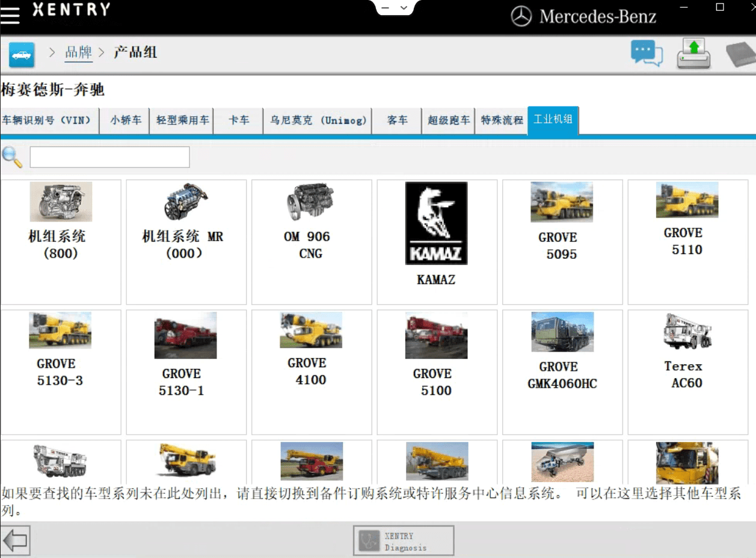Enable the 特殊流程 tab
The image size is (756, 558).
[x=501, y=120]
